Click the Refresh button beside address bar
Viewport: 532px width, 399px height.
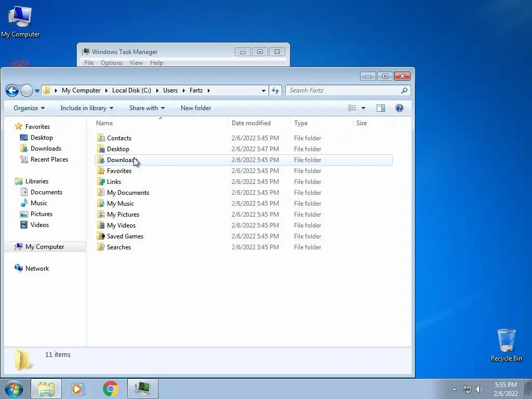(x=275, y=90)
